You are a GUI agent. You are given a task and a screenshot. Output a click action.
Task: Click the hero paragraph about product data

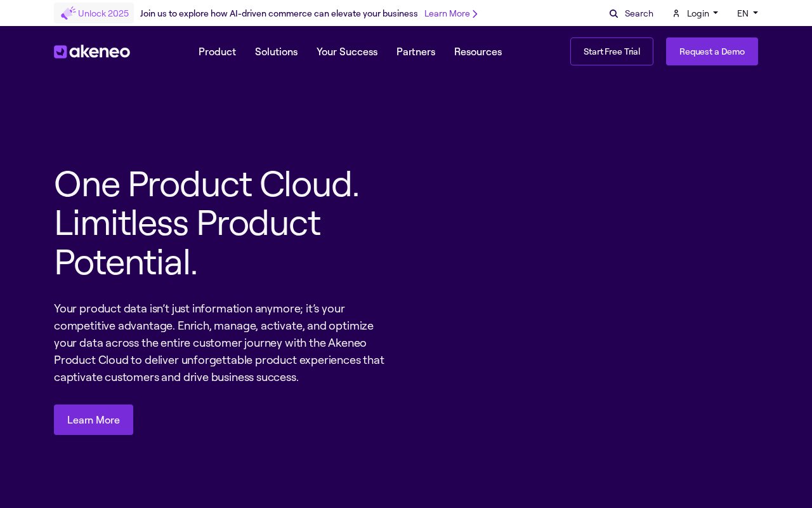tap(219, 343)
